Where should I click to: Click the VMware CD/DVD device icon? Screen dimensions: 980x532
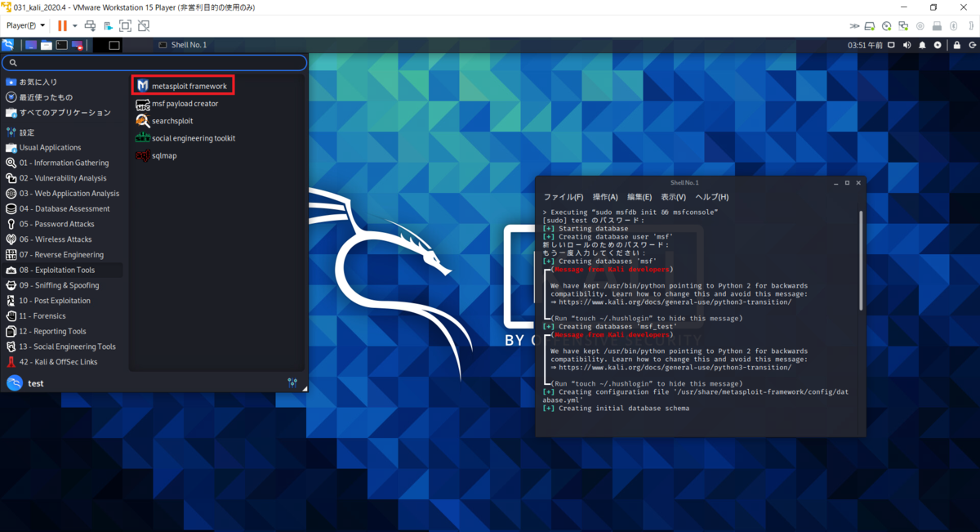click(x=887, y=26)
